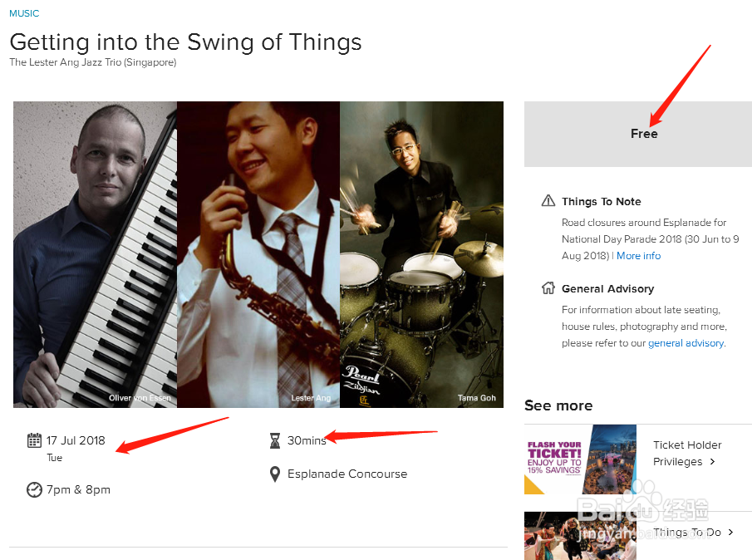Open the More info link

click(638, 256)
